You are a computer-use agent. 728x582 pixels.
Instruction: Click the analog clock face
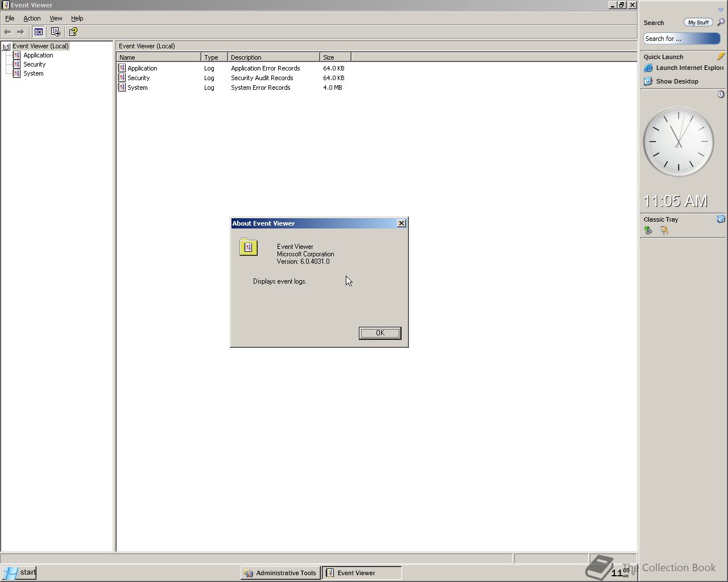[678, 142]
